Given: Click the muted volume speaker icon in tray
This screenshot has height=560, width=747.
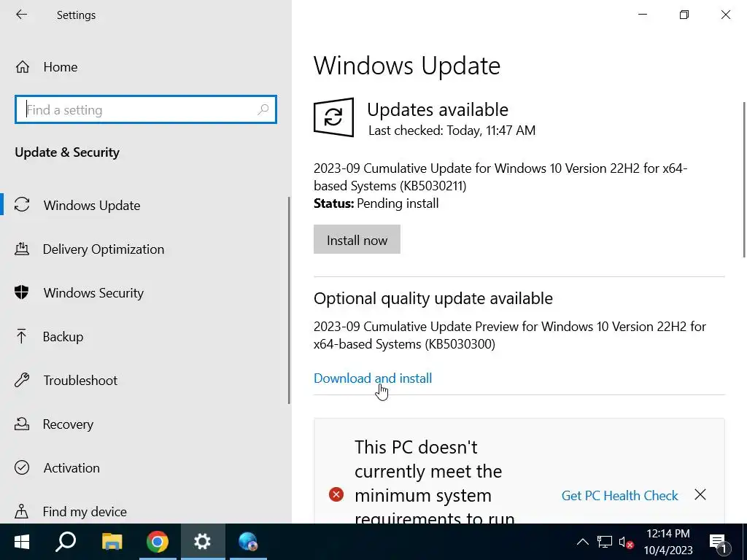Looking at the screenshot, I should (x=626, y=542).
